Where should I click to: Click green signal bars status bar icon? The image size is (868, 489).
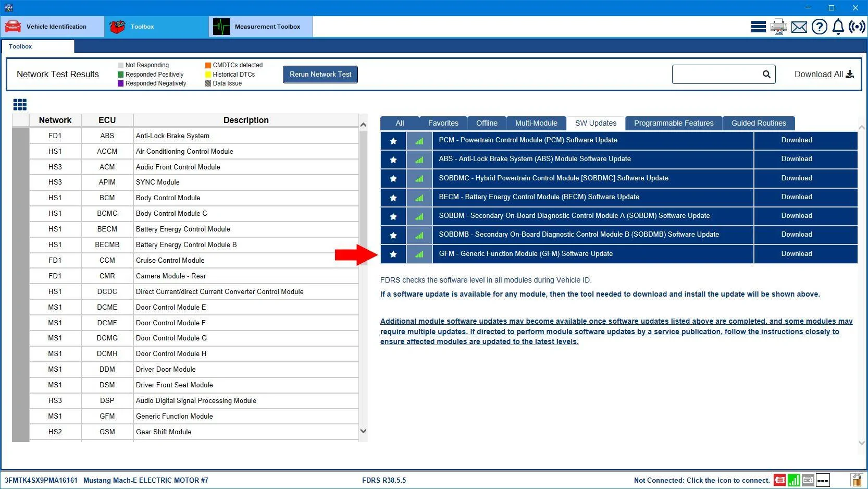pos(794,480)
